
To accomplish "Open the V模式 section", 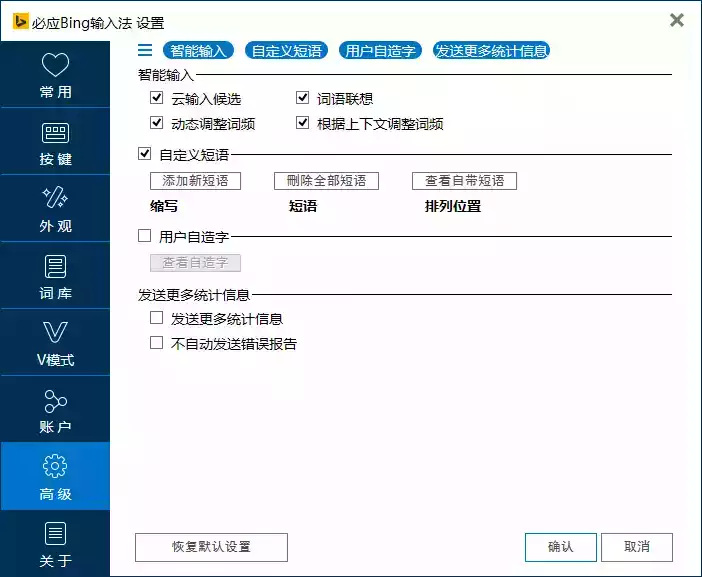I will (55, 343).
